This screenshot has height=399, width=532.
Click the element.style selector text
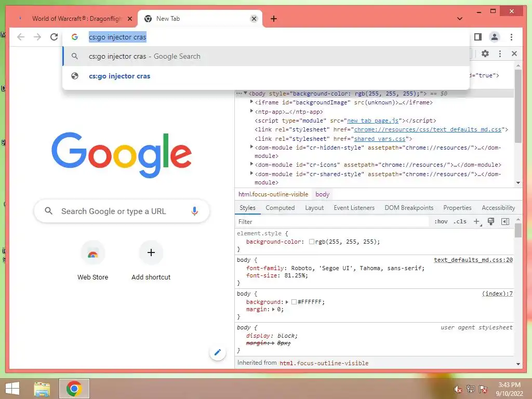(x=259, y=233)
